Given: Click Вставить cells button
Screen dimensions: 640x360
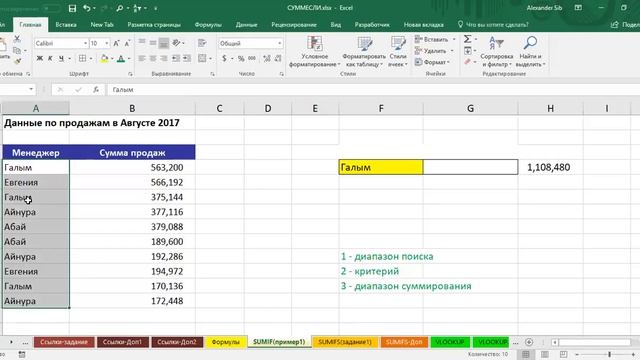Looking at the screenshot, I should pyautogui.click(x=435, y=40).
